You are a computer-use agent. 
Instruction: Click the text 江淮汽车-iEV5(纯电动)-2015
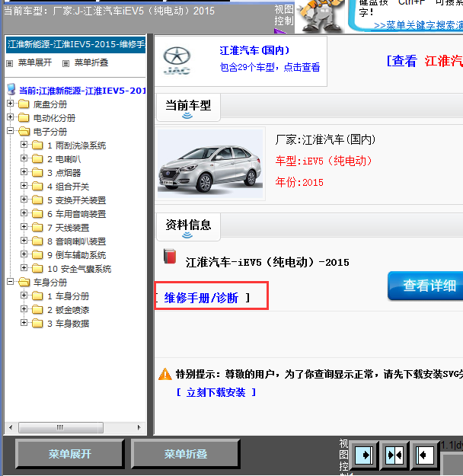[x=267, y=262]
